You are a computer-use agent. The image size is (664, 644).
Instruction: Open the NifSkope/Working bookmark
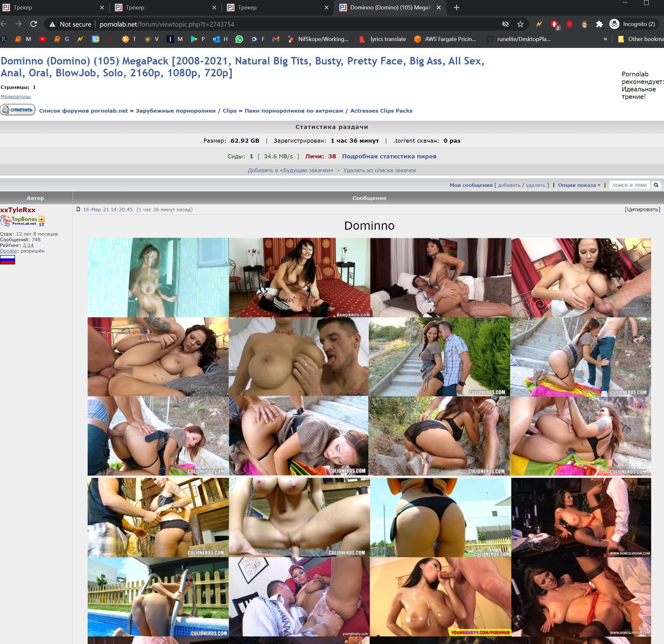tap(318, 39)
